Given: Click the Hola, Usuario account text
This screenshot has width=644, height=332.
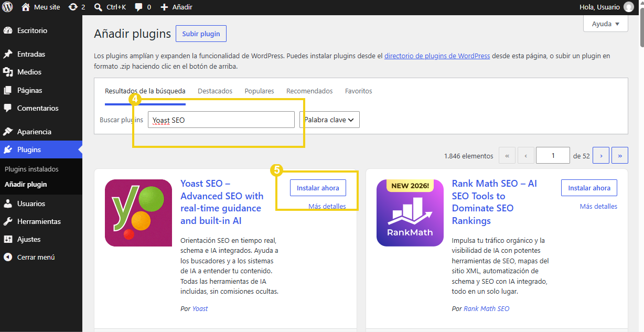Looking at the screenshot, I should [x=599, y=7].
